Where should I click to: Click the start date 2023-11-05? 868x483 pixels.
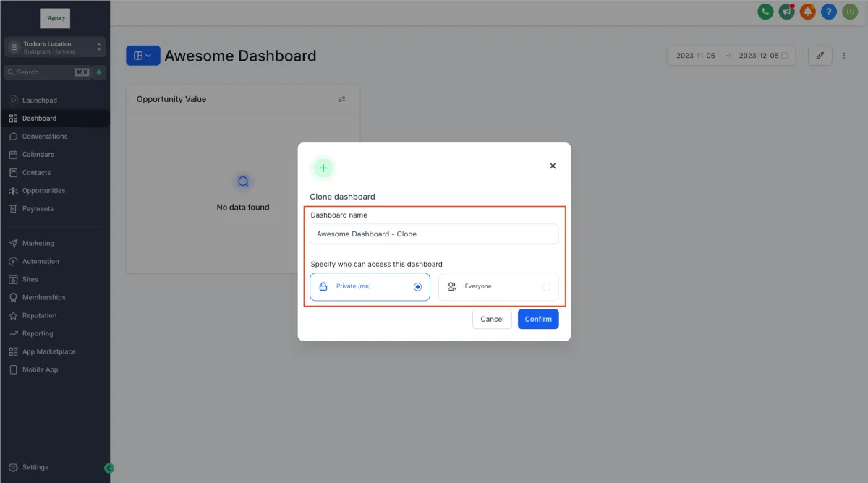(696, 56)
